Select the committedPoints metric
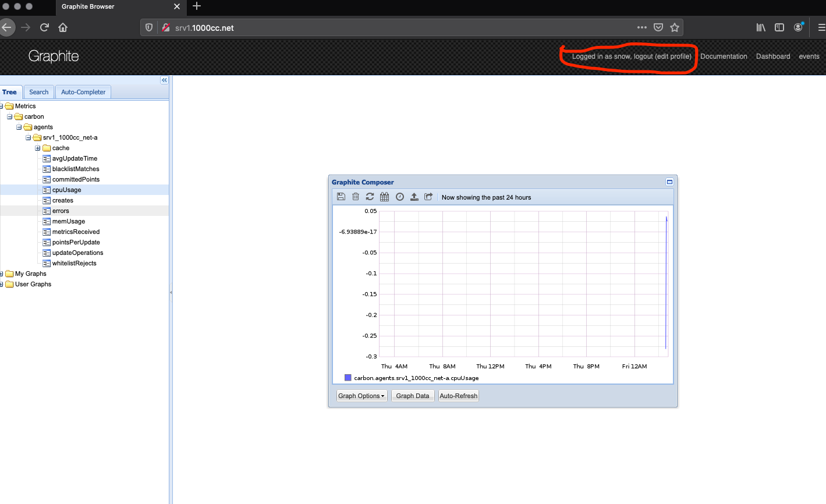This screenshot has width=826, height=504. coord(76,179)
